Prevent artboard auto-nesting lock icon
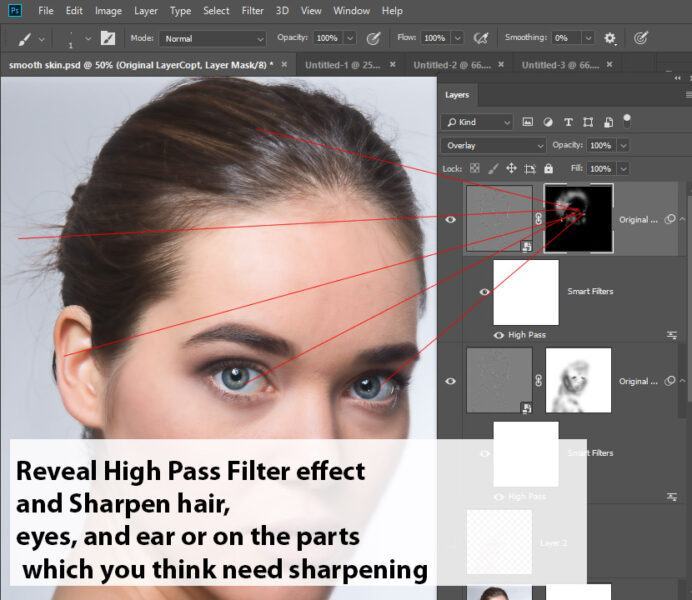 (x=530, y=169)
